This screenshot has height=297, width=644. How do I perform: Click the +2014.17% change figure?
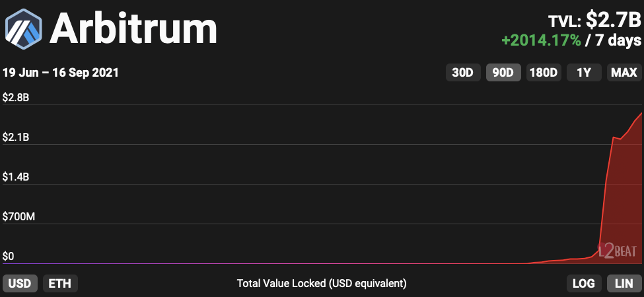(541, 40)
